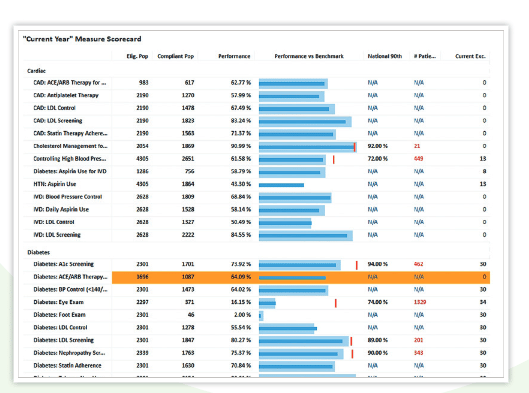The width and height of the screenshot is (529, 393).
Task: Click the Current Exc. column header
Action: (x=470, y=56)
